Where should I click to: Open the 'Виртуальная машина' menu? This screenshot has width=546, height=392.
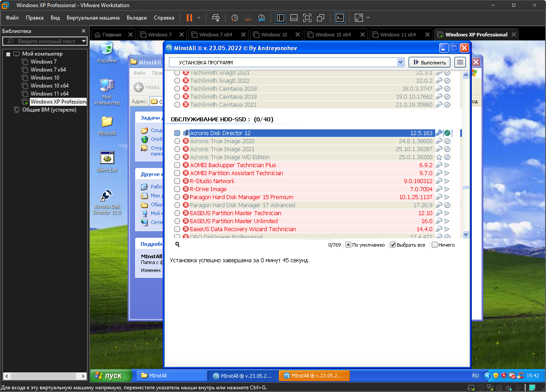93,18
